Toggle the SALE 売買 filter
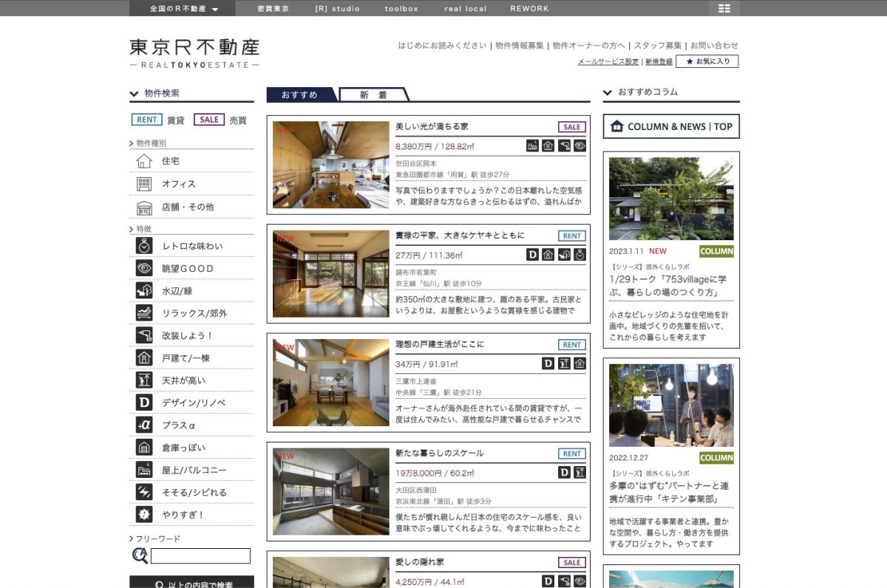The width and height of the screenshot is (887, 588). point(208,119)
